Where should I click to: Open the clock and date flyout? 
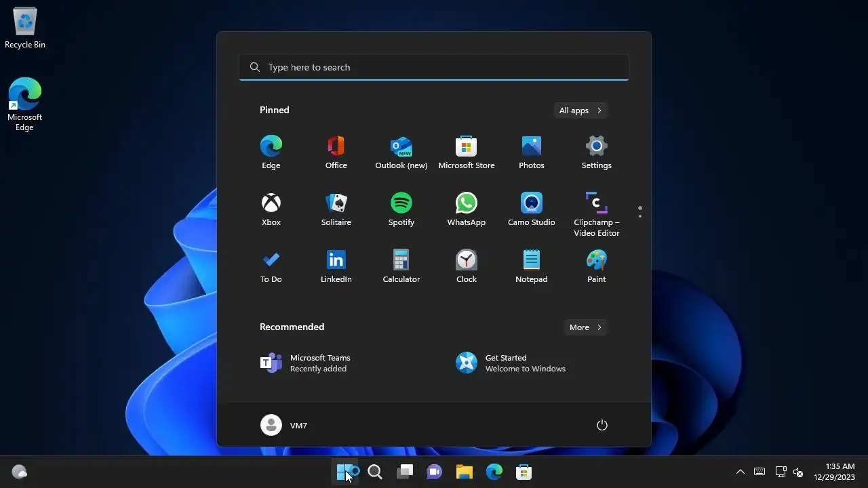[x=834, y=472]
